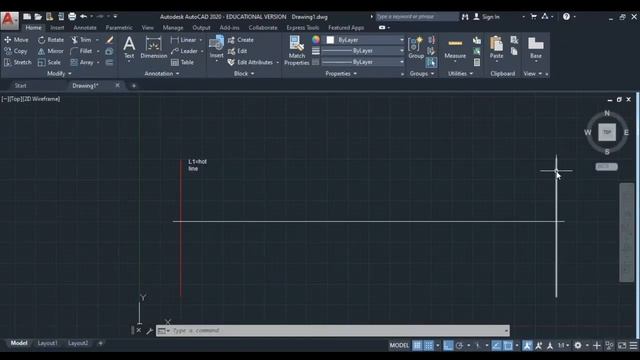Viewport: 640px width, 360px height.
Task: Select the Copy tool
Action: coord(16,51)
